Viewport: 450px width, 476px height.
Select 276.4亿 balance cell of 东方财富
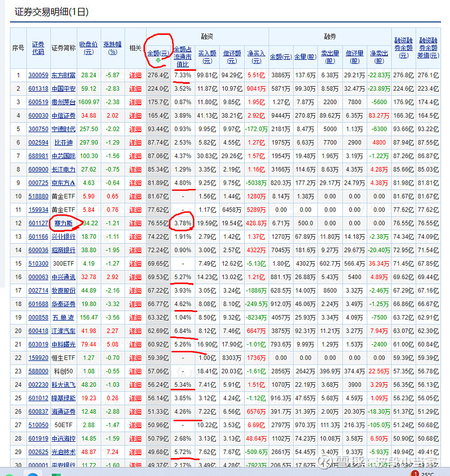[x=158, y=75]
